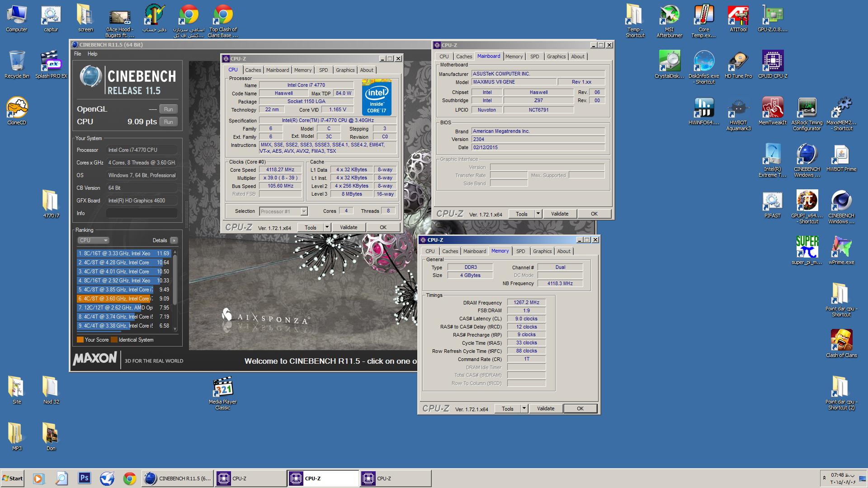Expand Details arrow in Cinebench ranking
The image size is (868, 488).
pos(174,240)
